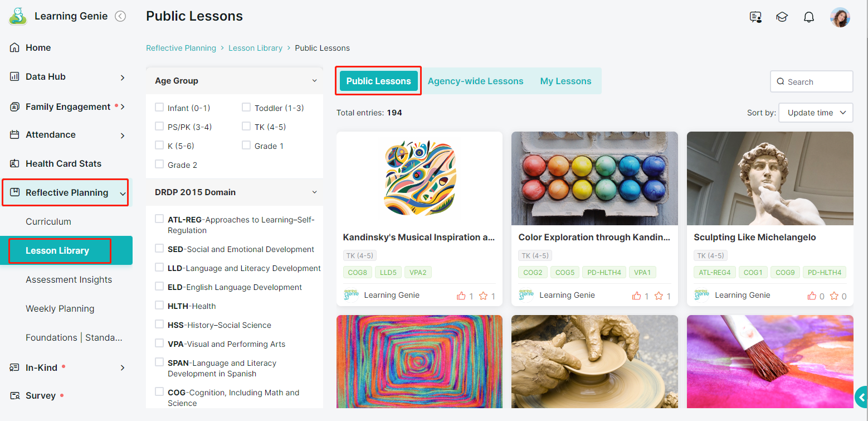868x421 pixels.
Task: Open the Sort by Update time dropdown
Action: [x=816, y=113]
